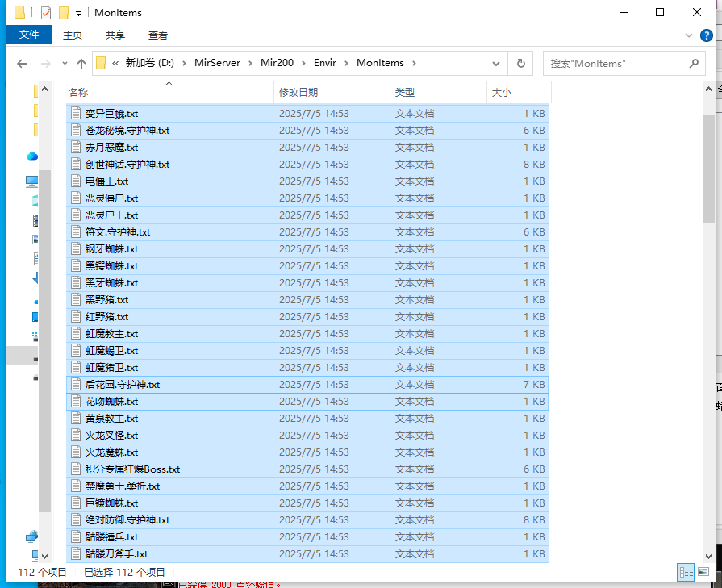This screenshot has width=722, height=588.
Task: Sort by 大小 column header
Action: tap(519, 92)
